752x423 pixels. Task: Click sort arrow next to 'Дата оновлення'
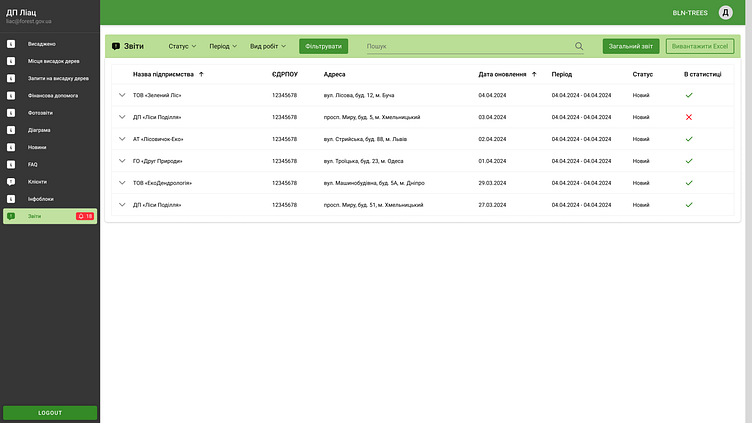pos(534,74)
